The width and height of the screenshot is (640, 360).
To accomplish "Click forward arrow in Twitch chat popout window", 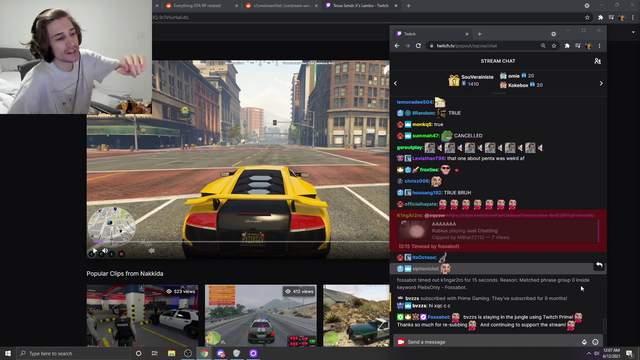I will (407, 46).
